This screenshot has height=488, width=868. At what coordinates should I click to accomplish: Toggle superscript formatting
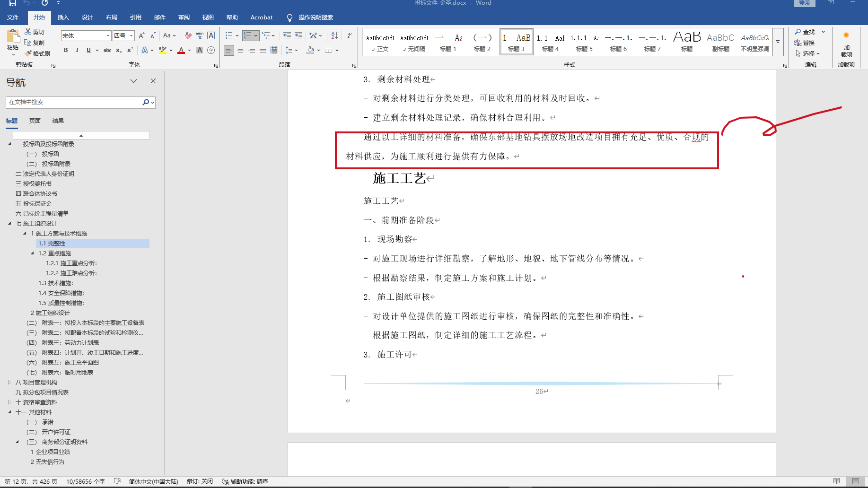130,50
